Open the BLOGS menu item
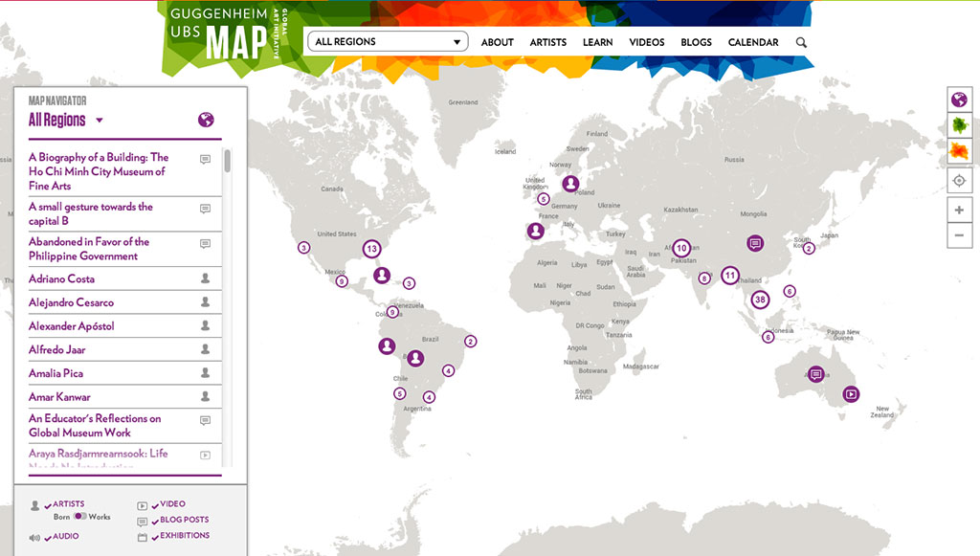The height and width of the screenshot is (556, 980). pos(697,42)
